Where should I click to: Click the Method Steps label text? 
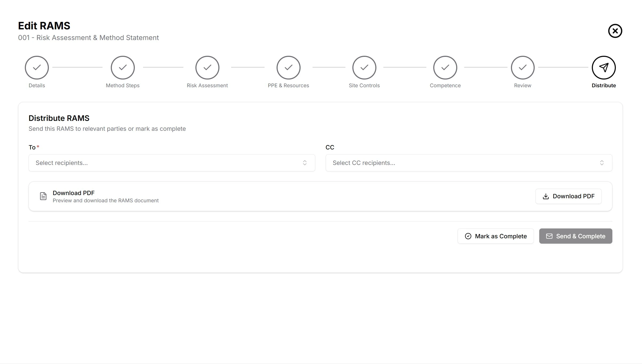(x=123, y=85)
